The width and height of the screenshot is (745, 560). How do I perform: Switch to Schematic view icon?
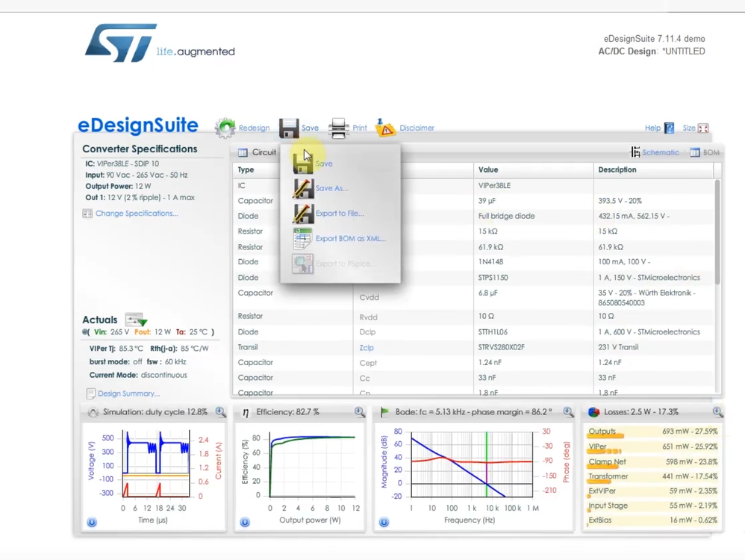click(635, 152)
